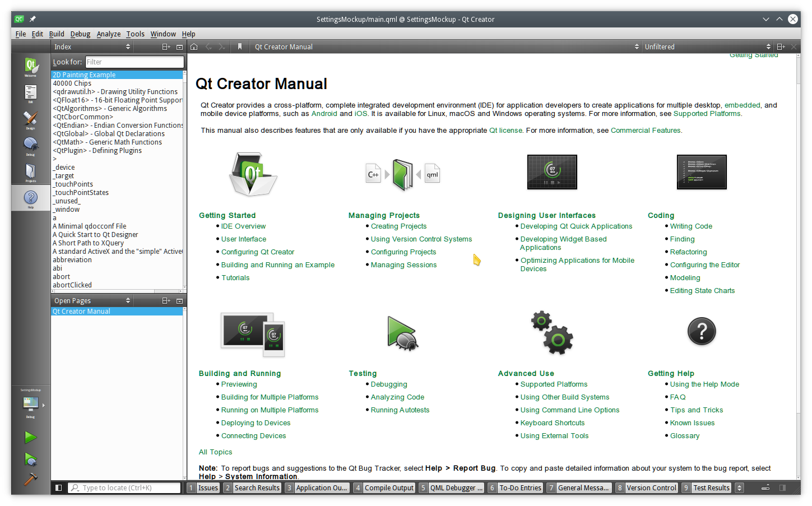Build project with the hammer icon
Image resolution: width=812 pixels, height=506 pixels.
[x=31, y=479]
